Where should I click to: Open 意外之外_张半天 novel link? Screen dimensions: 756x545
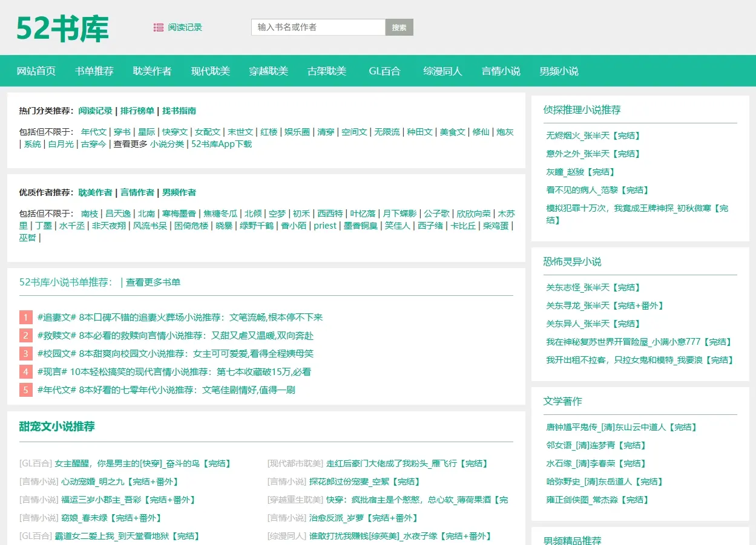593,154
